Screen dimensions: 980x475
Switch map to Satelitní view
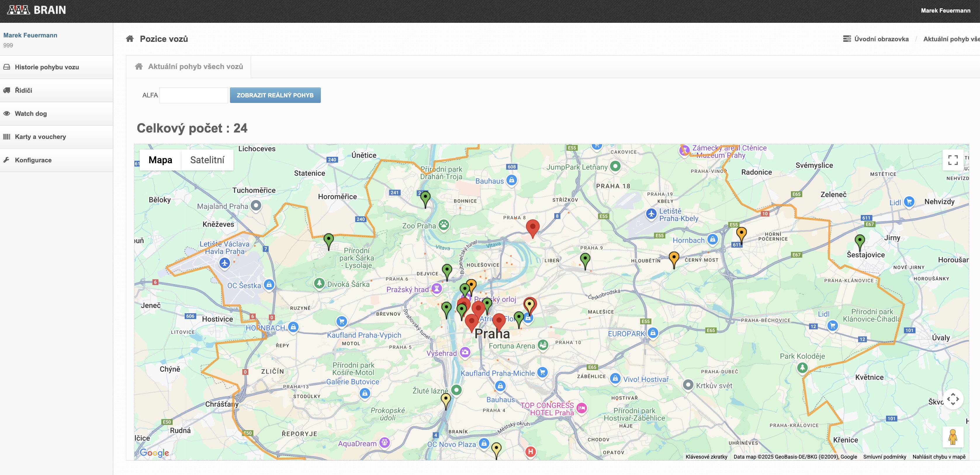tap(207, 160)
